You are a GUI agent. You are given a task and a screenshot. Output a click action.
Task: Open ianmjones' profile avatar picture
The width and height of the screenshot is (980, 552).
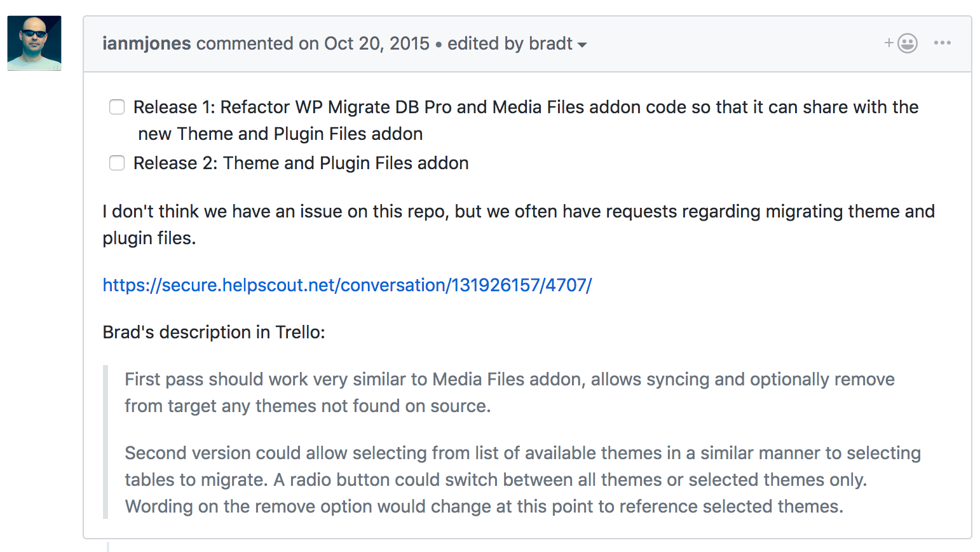click(x=34, y=43)
